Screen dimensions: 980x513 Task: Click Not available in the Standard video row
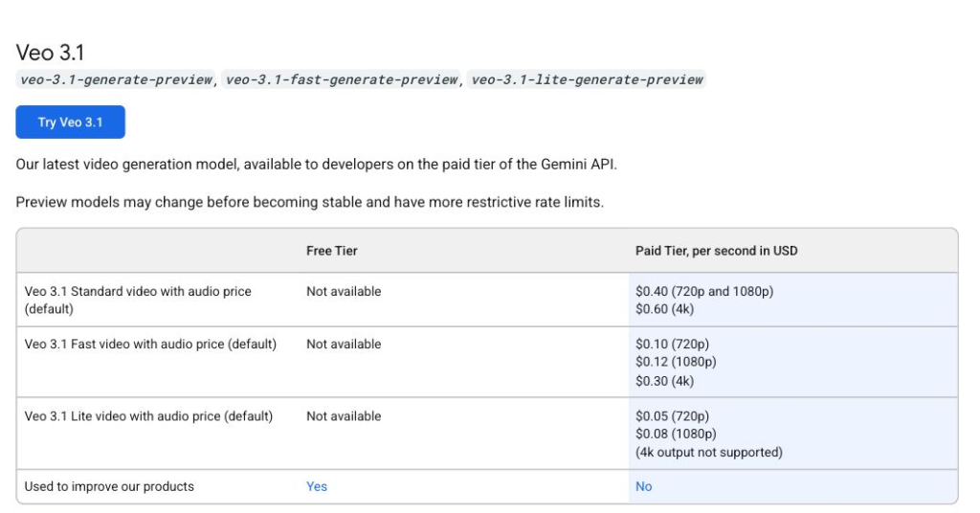click(x=344, y=291)
